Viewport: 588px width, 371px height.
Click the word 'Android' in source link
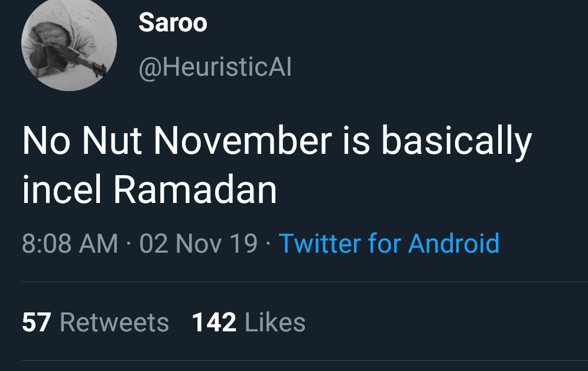(x=454, y=243)
